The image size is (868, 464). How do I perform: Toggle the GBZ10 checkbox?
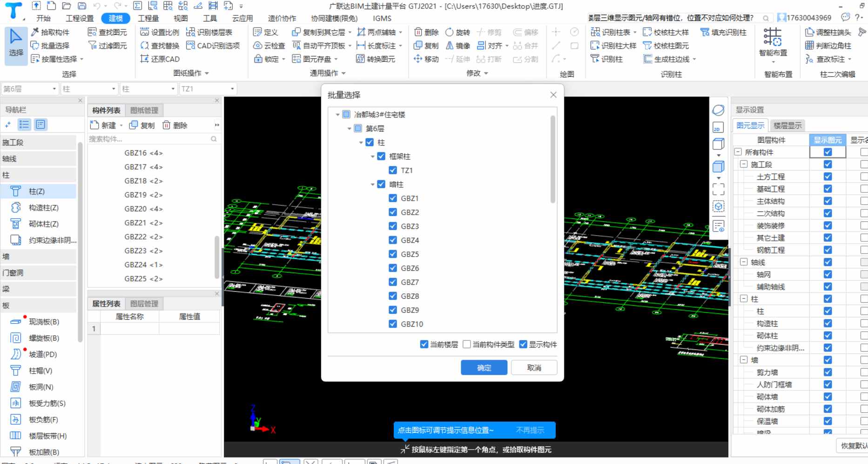coord(393,324)
